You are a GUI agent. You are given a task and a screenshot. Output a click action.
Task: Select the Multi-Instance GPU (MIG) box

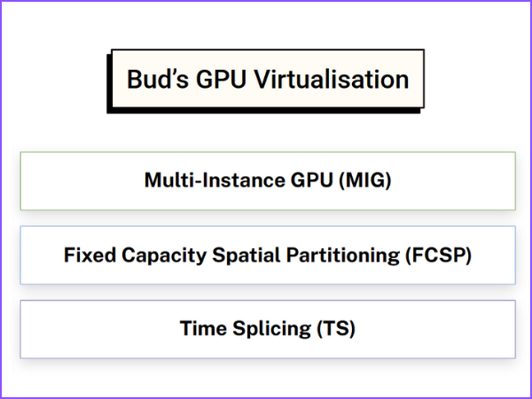point(267,181)
